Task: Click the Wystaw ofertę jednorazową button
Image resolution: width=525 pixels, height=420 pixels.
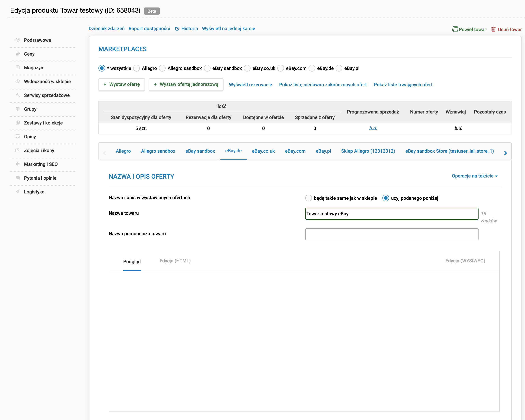Action: (x=186, y=84)
